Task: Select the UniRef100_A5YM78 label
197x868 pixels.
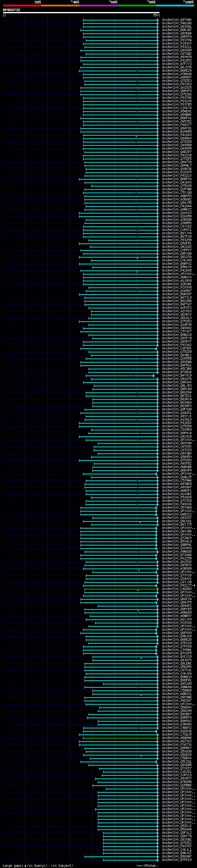Action: coord(176,57)
